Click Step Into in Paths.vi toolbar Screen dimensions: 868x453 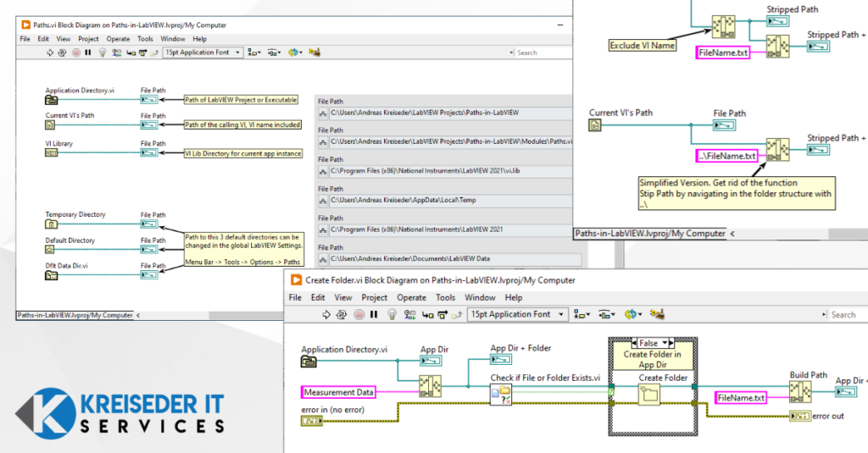tap(131, 52)
